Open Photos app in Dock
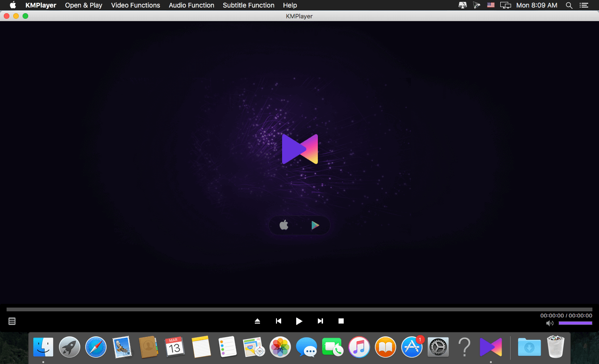The image size is (599, 364). point(280,348)
